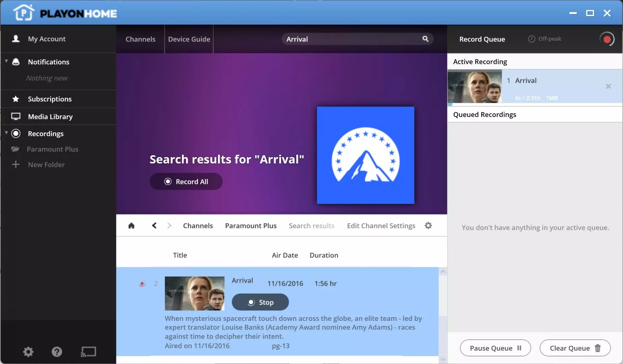This screenshot has width=623, height=364.
Task: Maximize the PlayOn Home window
Action: coord(590,13)
